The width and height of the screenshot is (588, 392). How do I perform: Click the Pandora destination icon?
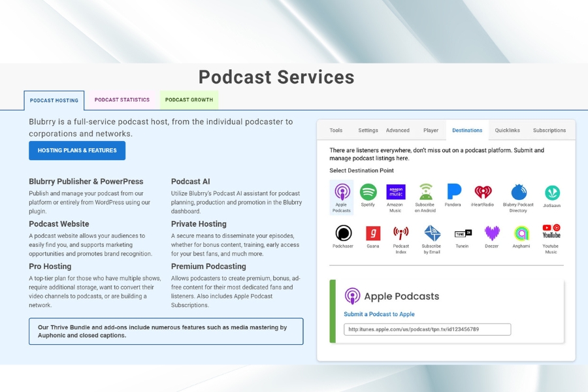pos(454,191)
